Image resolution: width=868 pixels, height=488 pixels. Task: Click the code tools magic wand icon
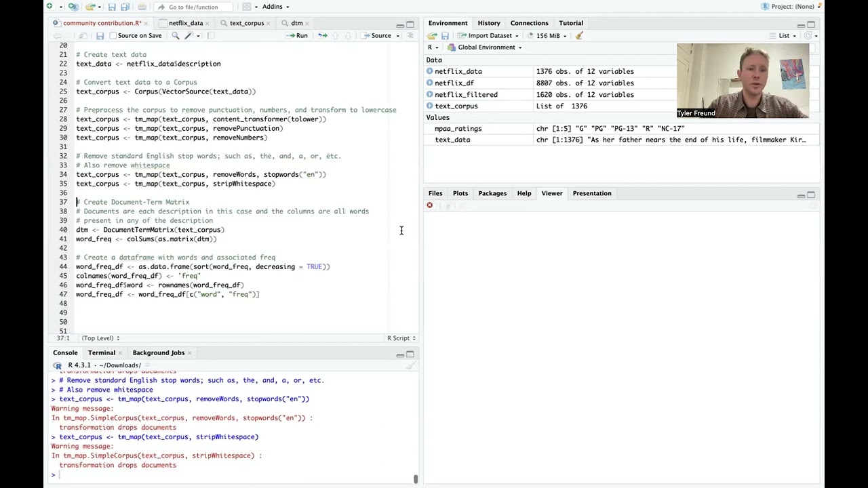coord(189,35)
